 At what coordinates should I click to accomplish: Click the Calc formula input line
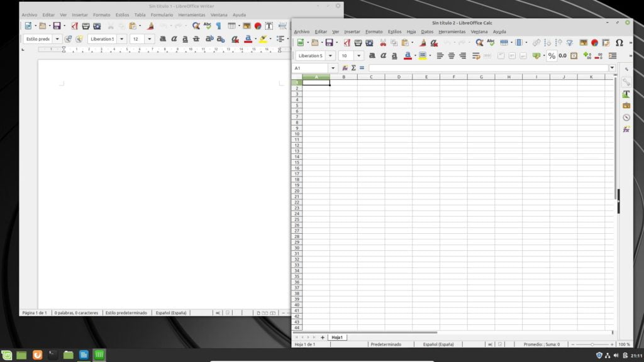click(489, 68)
